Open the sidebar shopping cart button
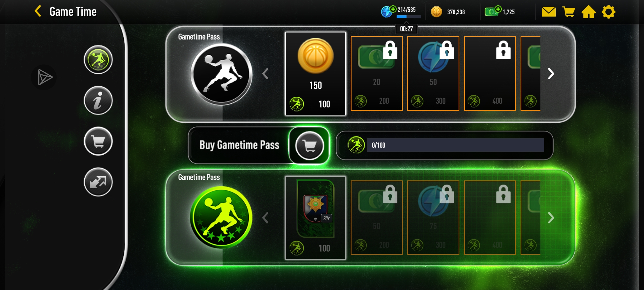 (98, 141)
